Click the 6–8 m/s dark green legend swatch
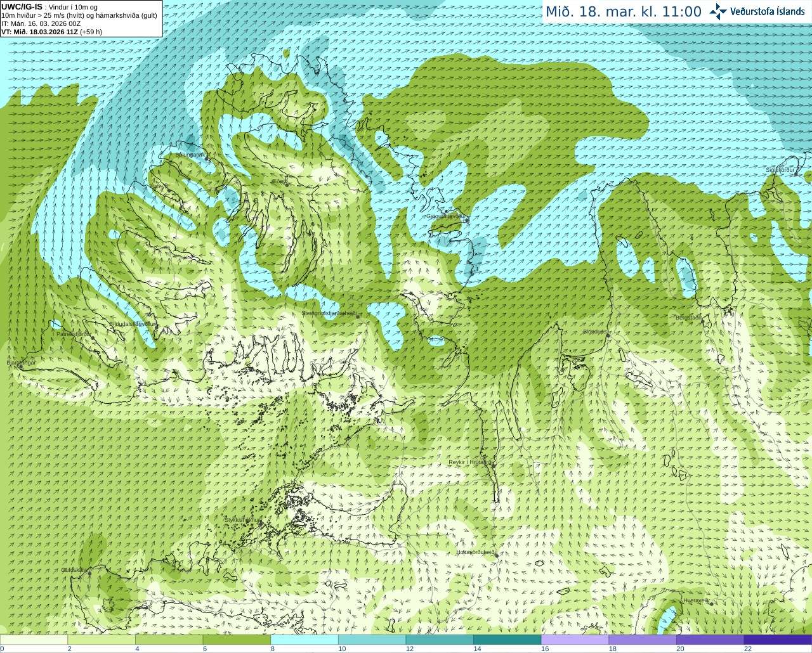This screenshot has width=812, height=653. 237,640
